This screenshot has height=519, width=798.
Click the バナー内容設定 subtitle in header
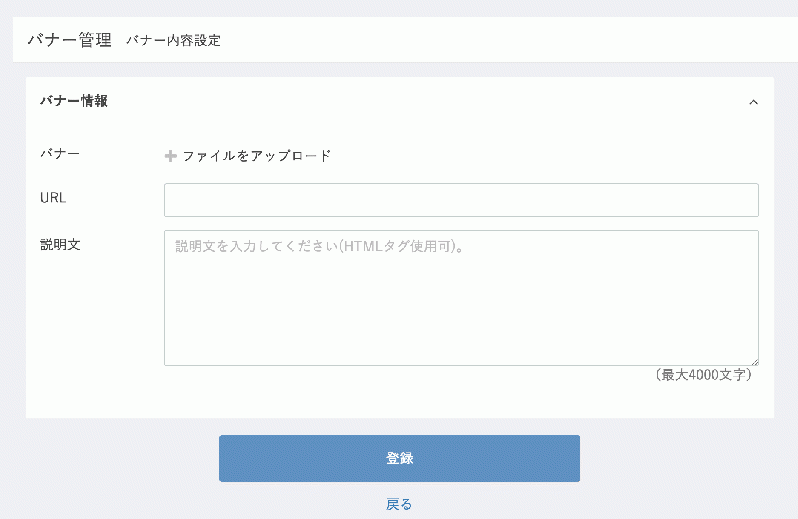tap(173, 40)
